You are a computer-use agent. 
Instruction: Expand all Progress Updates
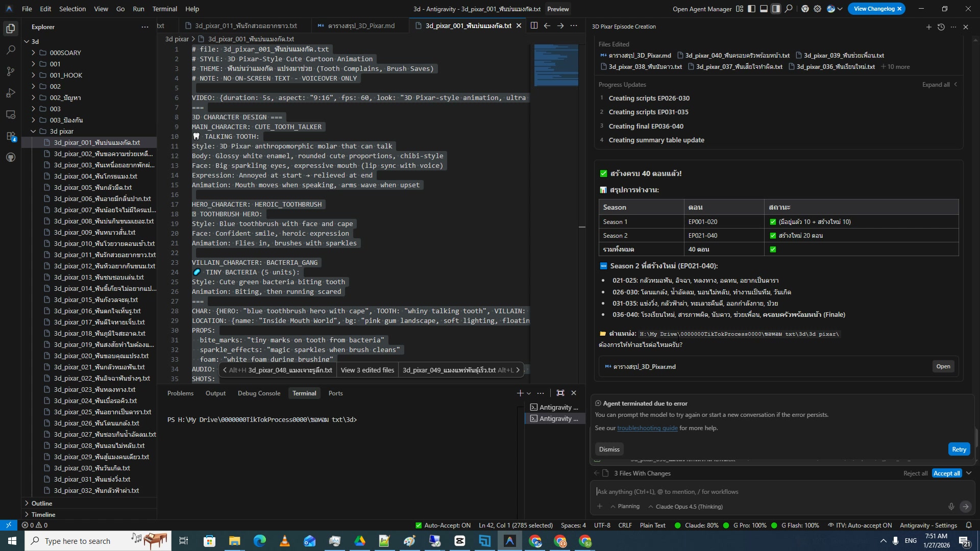[937, 84]
